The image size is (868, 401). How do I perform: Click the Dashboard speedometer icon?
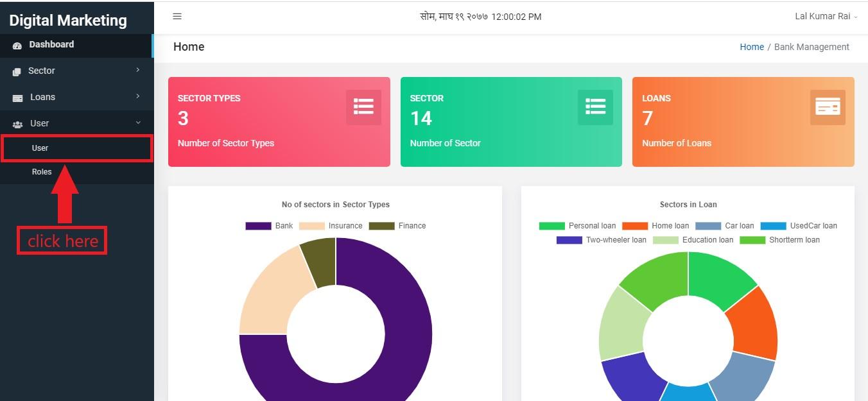coord(17,45)
